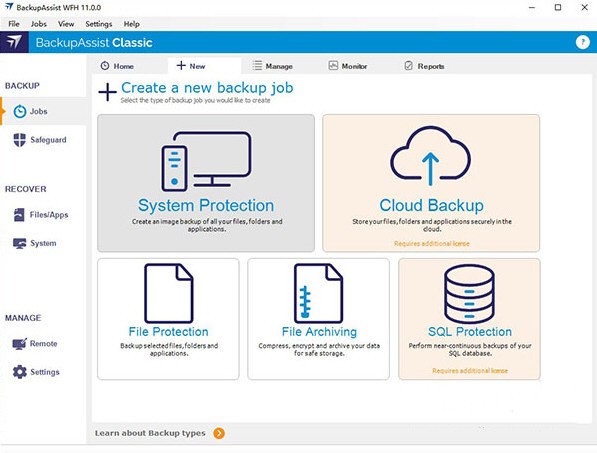Open the Settings gear in sidebar
This screenshot has width=597, height=453.
(19, 372)
